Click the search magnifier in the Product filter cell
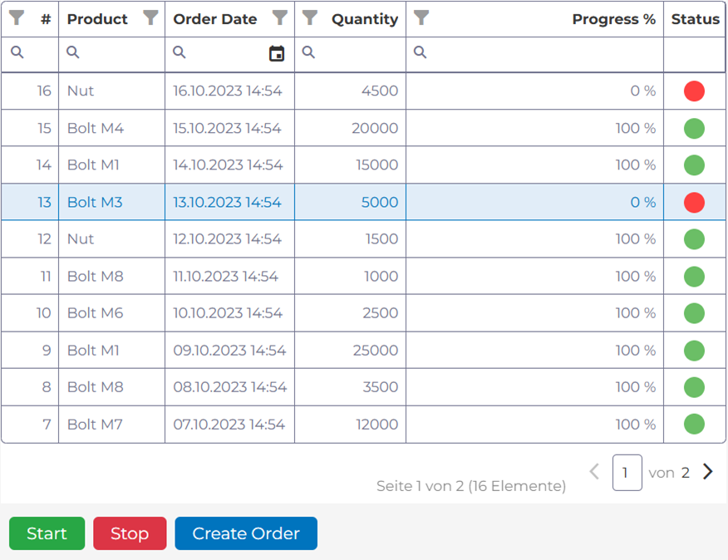Screen dimensions: 728x560 (x=71, y=52)
